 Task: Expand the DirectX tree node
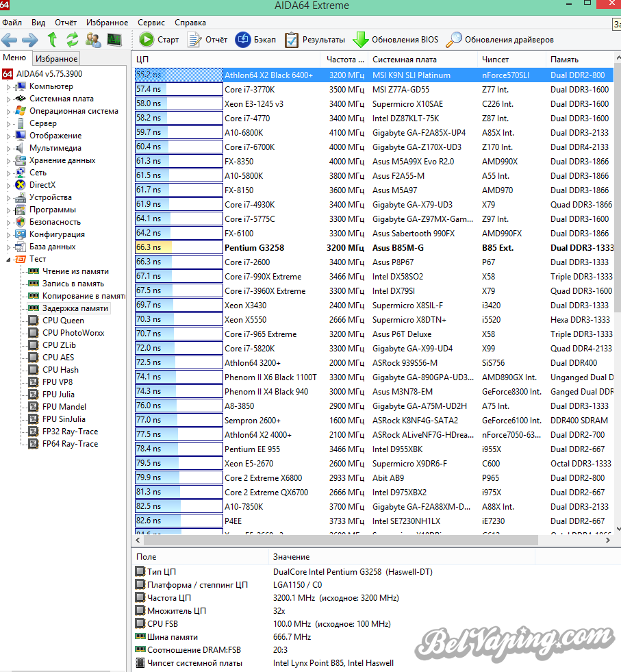[x=8, y=186]
